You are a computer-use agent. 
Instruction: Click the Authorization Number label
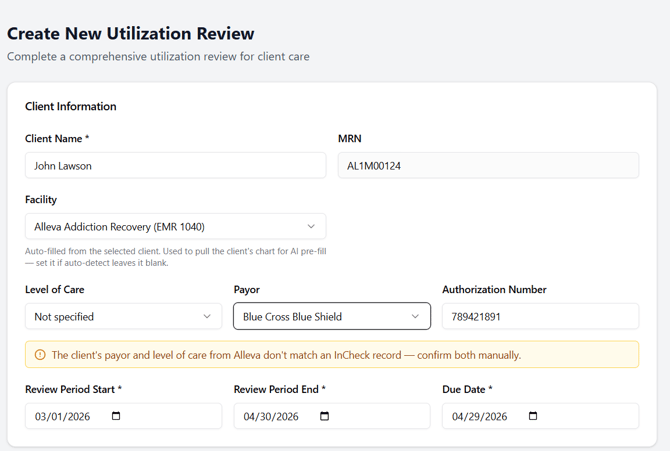pos(494,289)
